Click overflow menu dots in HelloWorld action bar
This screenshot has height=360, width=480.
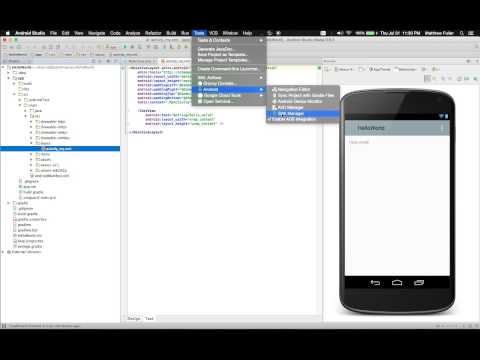(x=442, y=128)
